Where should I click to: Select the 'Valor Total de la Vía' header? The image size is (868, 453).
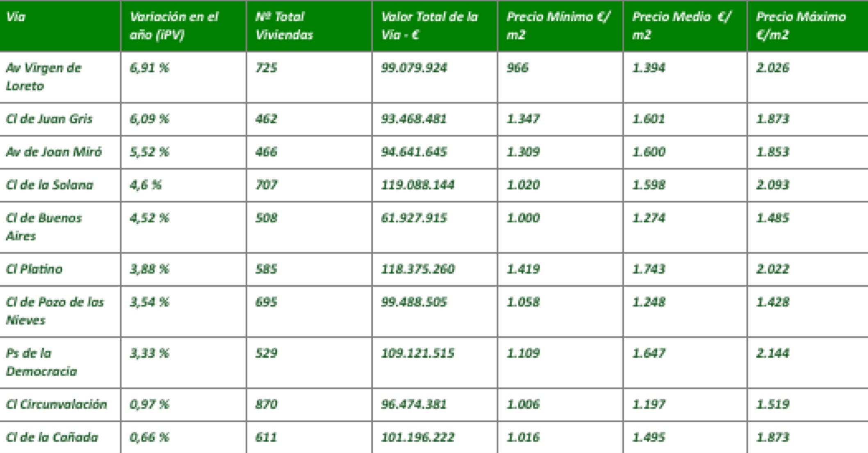point(429,26)
